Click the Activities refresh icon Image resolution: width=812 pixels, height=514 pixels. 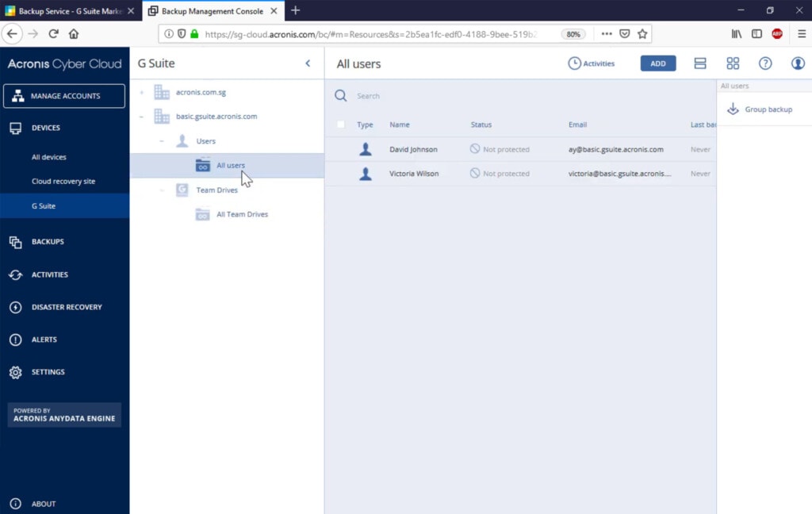[x=16, y=274]
